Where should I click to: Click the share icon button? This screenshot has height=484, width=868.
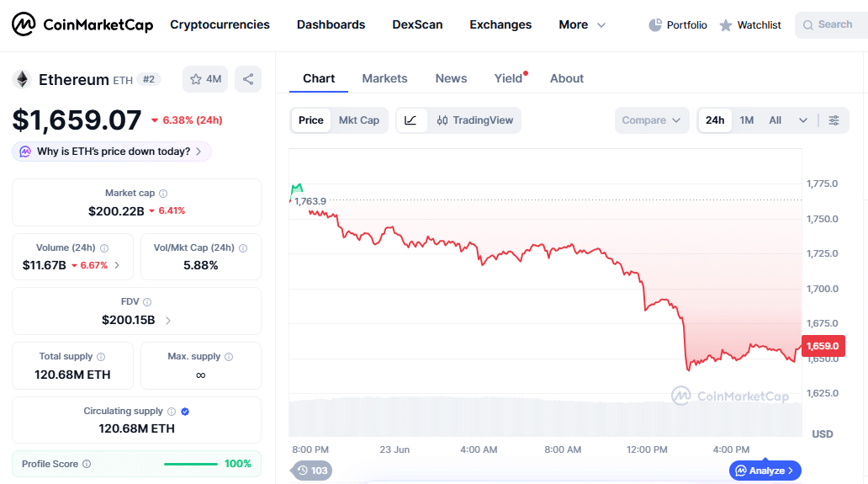(248, 79)
